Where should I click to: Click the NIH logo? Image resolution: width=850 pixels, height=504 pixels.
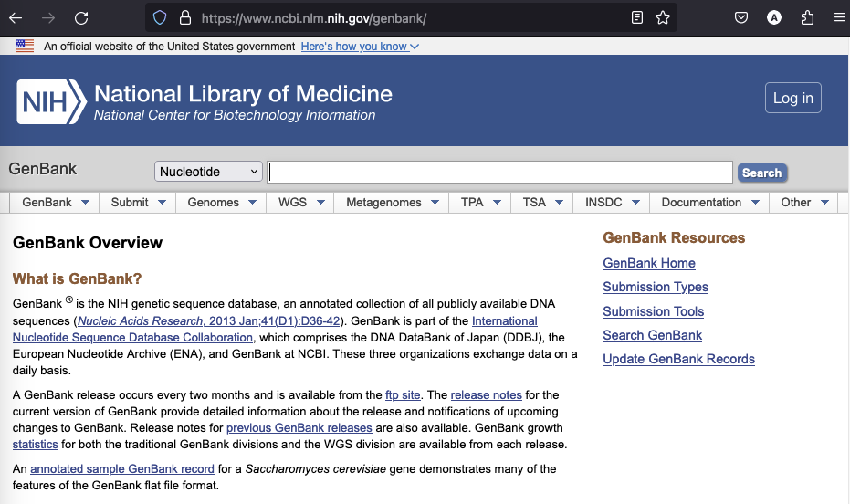(51, 102)
